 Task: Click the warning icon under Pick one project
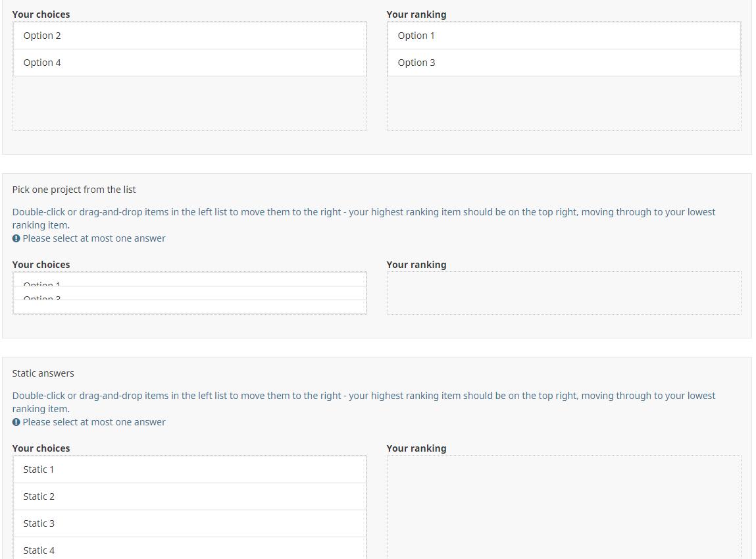click(x=16, y=238)
